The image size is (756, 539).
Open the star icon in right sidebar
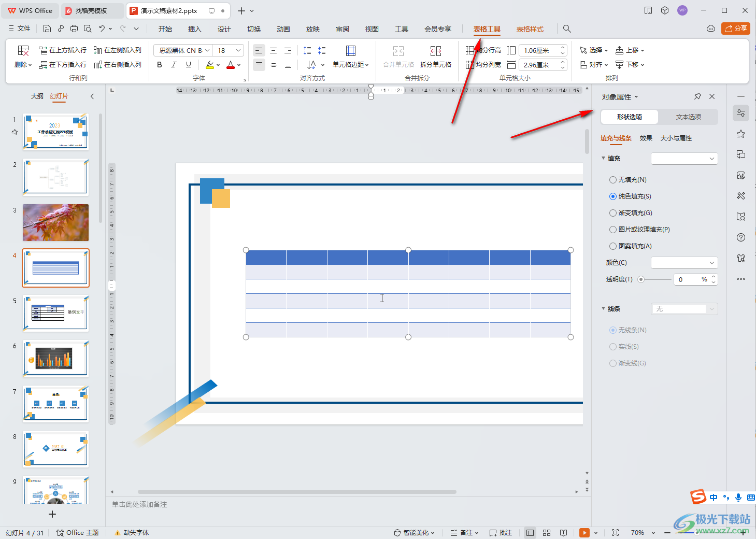point(741,134)
